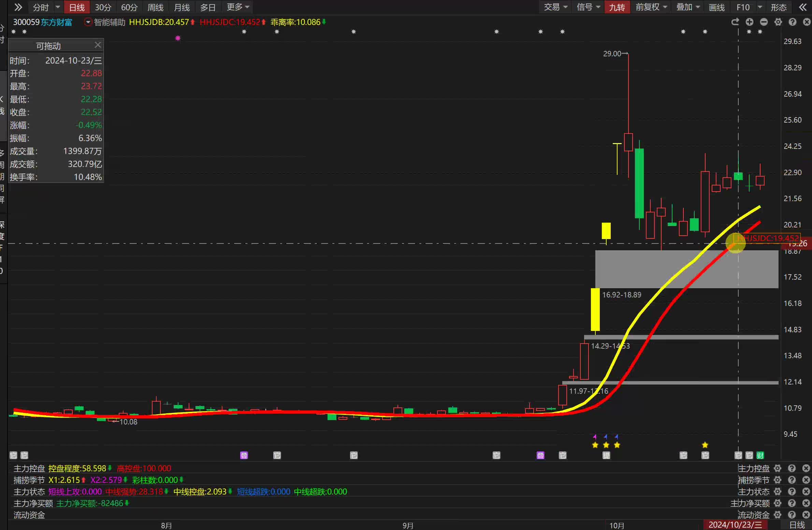Image resolution: width=812 pixels, height=530 pixels.
Task: Open the 信号 dropdown menu
Action: [x=588, y=7]
